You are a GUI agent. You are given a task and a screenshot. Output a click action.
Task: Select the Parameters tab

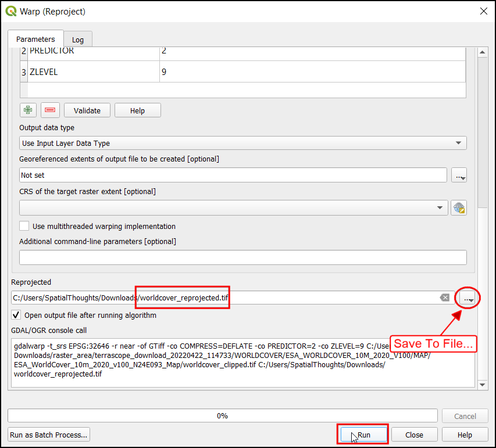click(x=35, y=39)
